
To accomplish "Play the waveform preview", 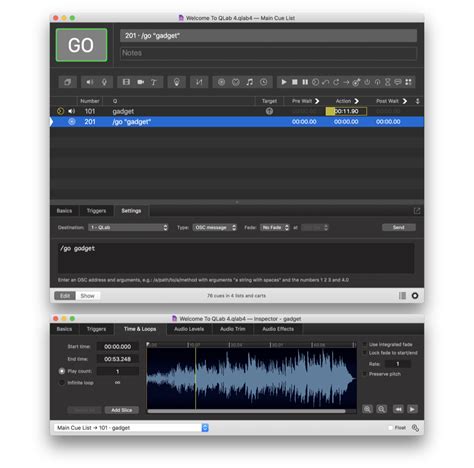I will tap(412, 409).
